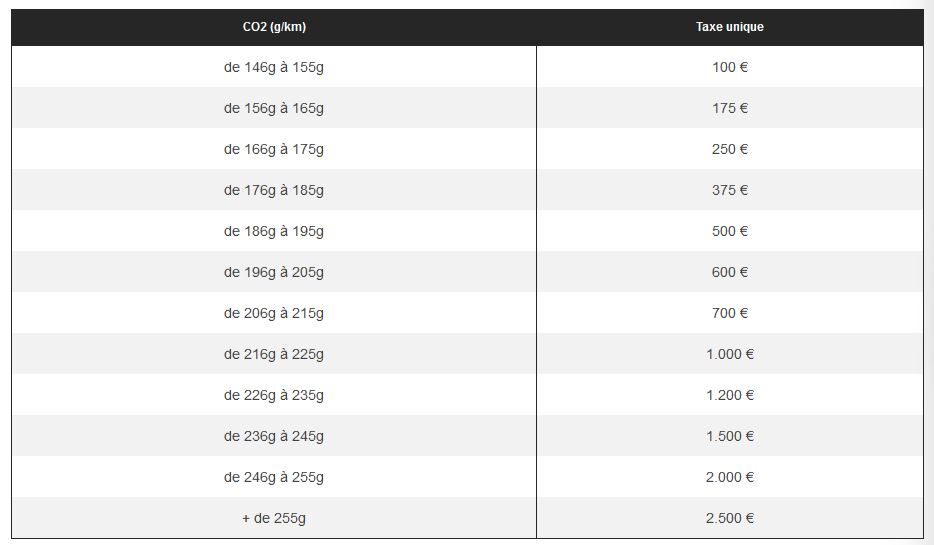Select the 2.500 € tax value
934x545 pixels.
(x=729, y=518)
